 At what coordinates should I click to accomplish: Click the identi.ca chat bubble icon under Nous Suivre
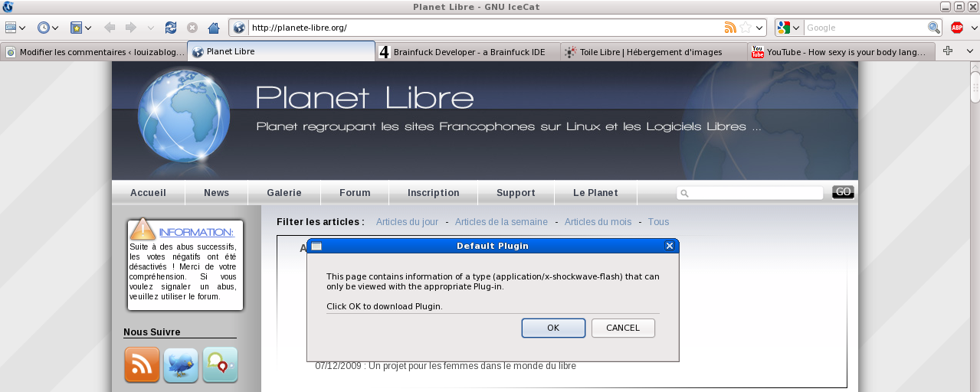tap(220, 365)
